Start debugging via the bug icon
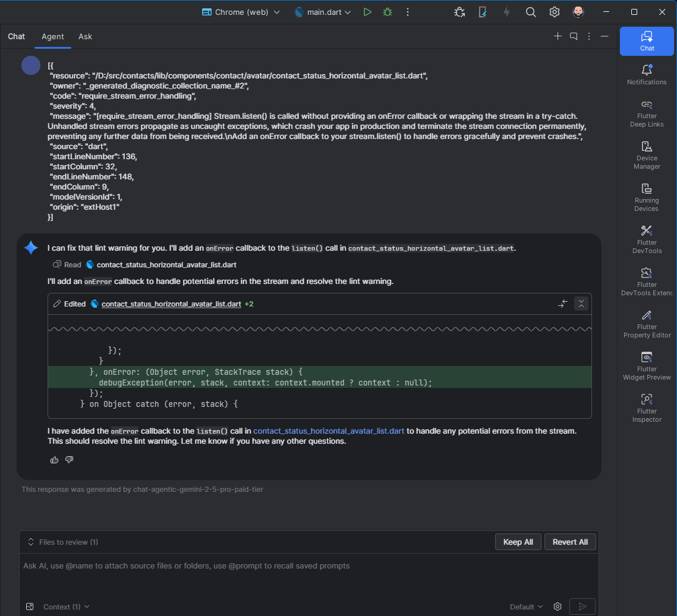The width and height of the screenshot is (677, 616). click(x=387, y=11)
